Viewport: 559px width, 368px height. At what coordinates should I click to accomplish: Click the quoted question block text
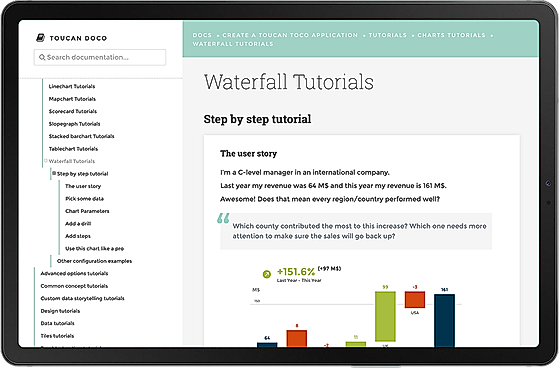click(359, 231)
